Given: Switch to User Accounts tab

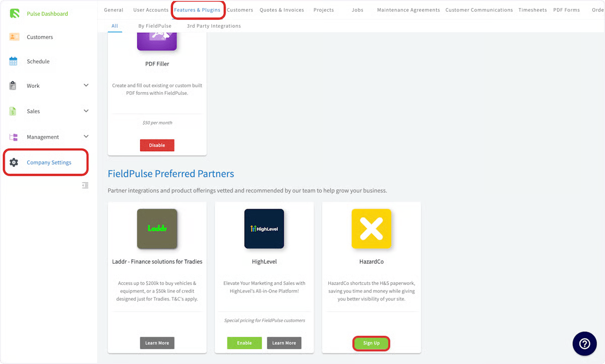Looking at the screenshot, I should [151, 10].
